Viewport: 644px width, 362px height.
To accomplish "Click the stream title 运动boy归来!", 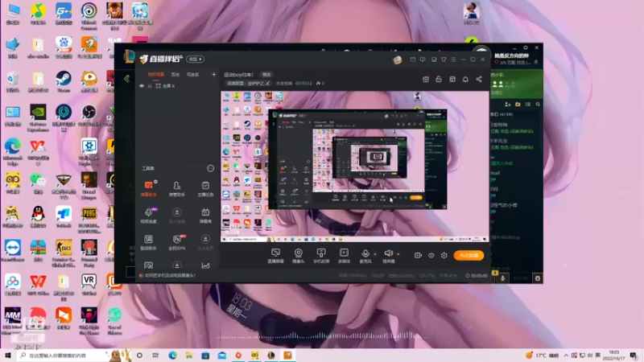I will (x=238, y=75).
